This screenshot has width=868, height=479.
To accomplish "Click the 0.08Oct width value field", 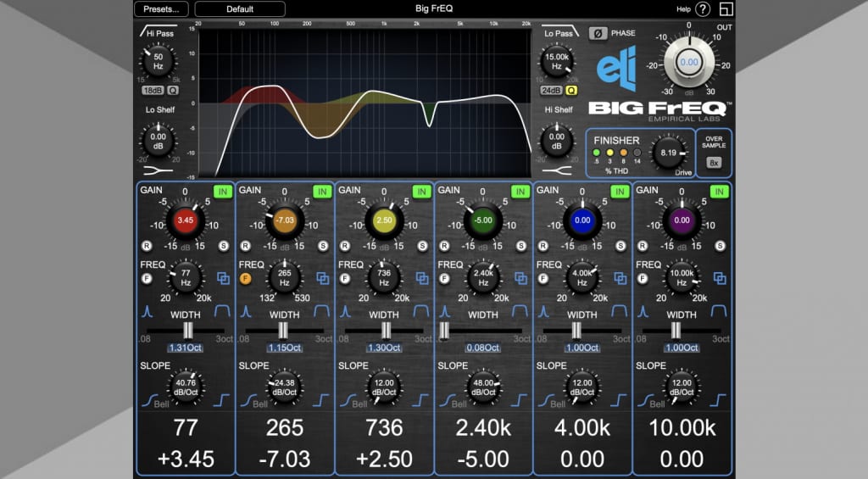I will (x=482, y=348).
